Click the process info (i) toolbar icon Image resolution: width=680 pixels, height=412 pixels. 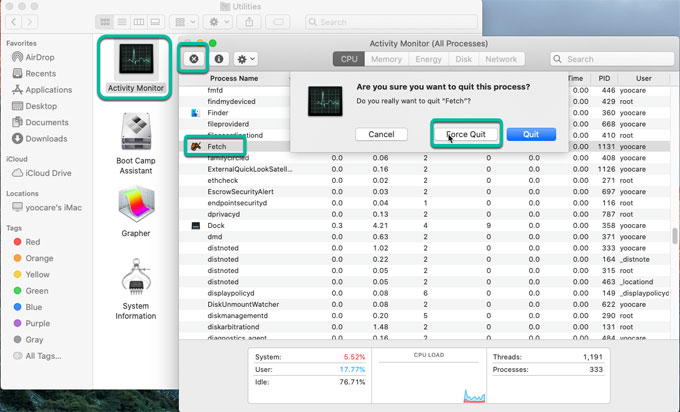[x=218, y=59]
